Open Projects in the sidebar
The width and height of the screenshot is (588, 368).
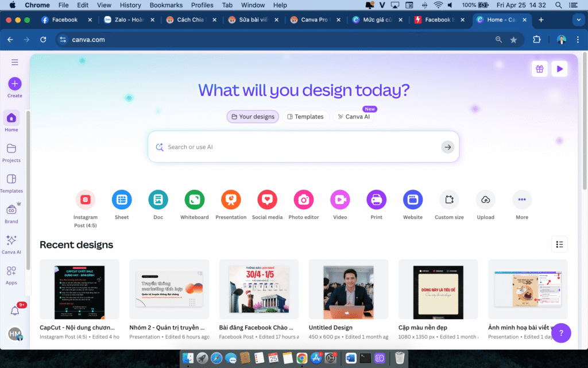click(x=11, y=152)
